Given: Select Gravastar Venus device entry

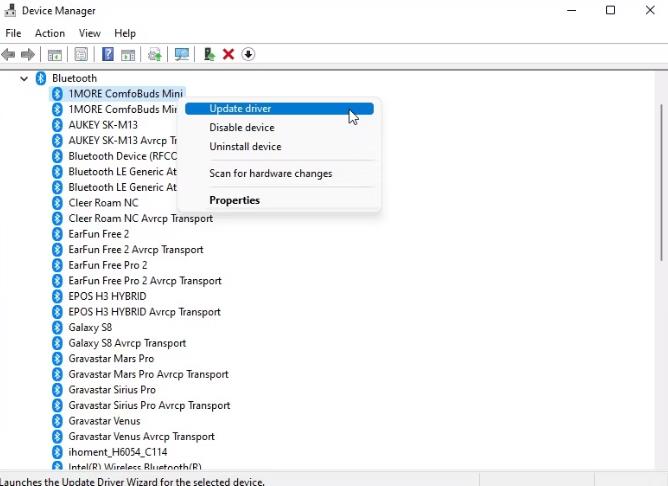Looking at the screenshot, I should point(103,421).
